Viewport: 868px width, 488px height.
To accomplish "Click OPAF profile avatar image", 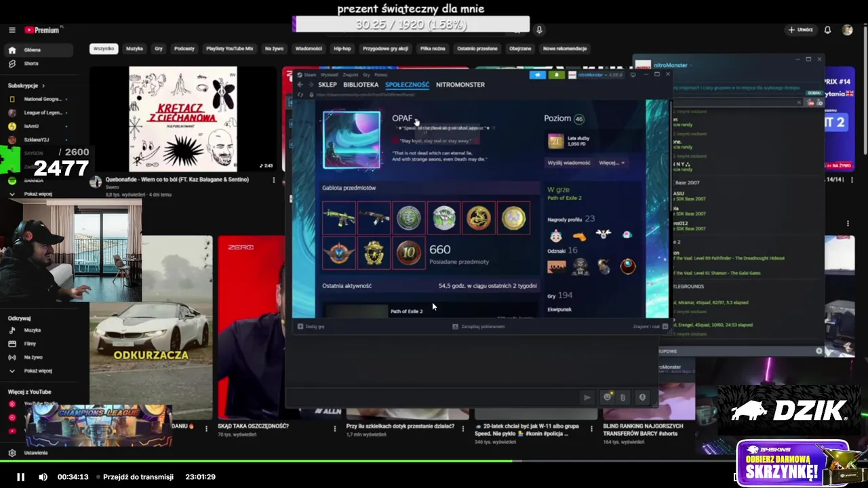I will 352,140.
